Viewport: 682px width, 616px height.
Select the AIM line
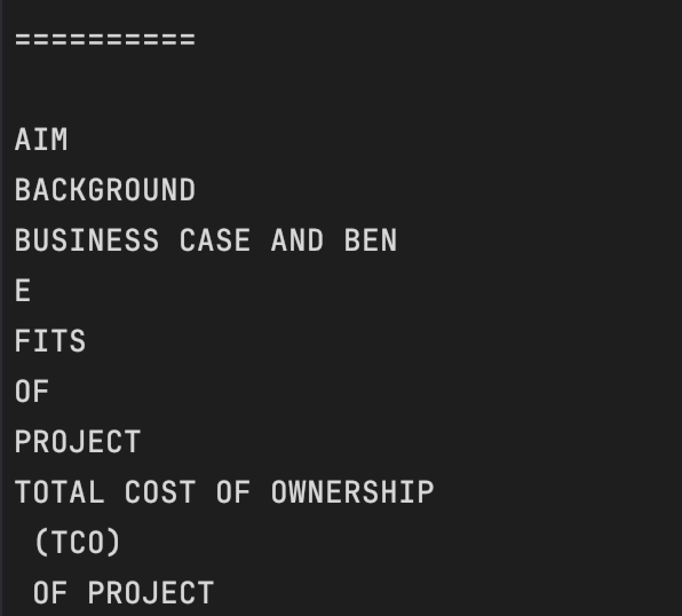[x=41, y=140]
